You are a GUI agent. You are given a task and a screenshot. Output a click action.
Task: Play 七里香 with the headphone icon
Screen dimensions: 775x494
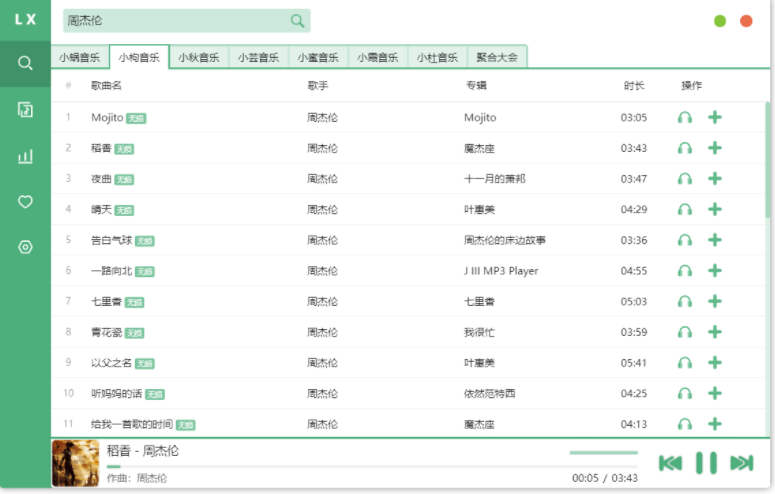click(684, 302)
